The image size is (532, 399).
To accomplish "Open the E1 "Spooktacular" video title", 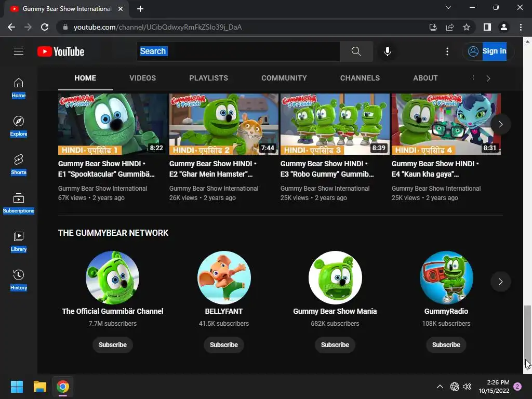I will point(106,169).
